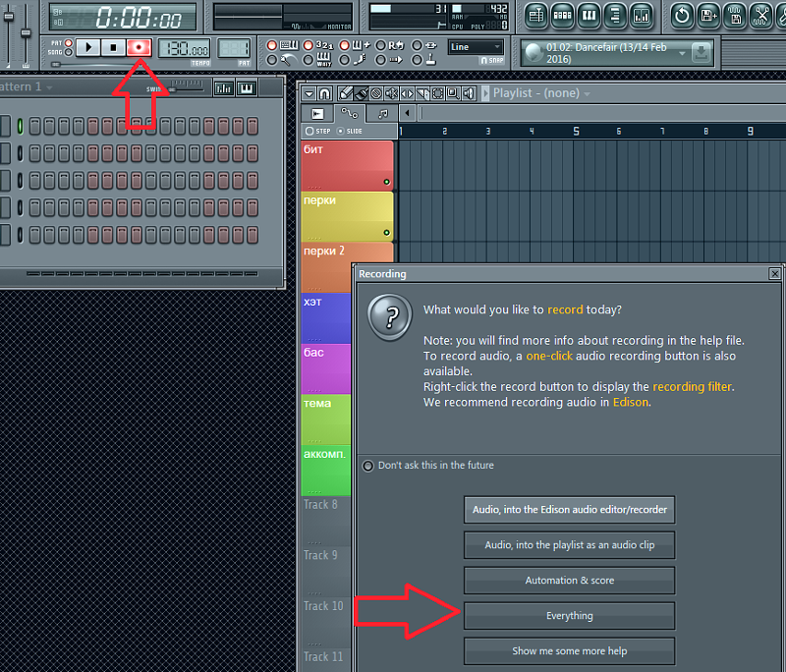This screenshot has width=786, height=672.
Task: Expand the Dancefair news dropdown arrow
Action: tap(682, 53)
